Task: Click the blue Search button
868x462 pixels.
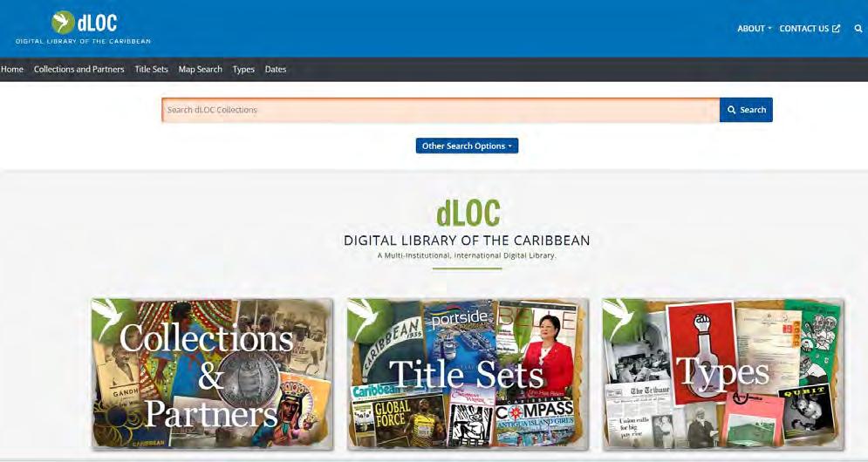Action: [746, 110]
